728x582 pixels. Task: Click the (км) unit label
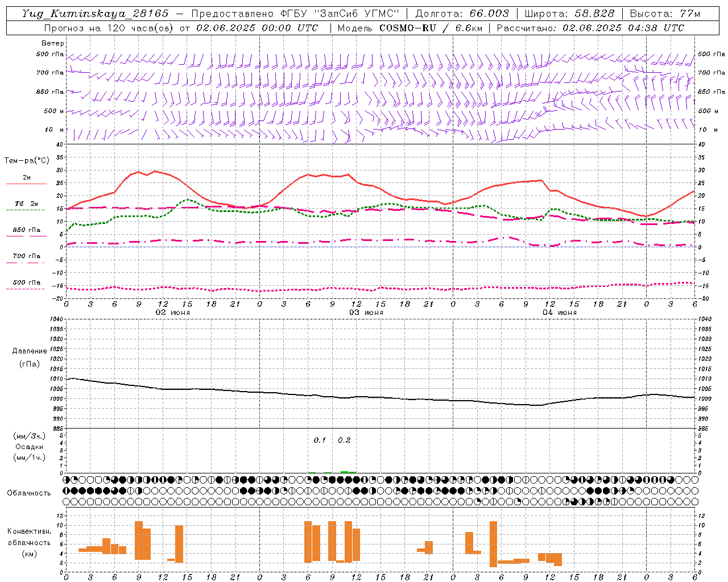click(x=30, y=554)
